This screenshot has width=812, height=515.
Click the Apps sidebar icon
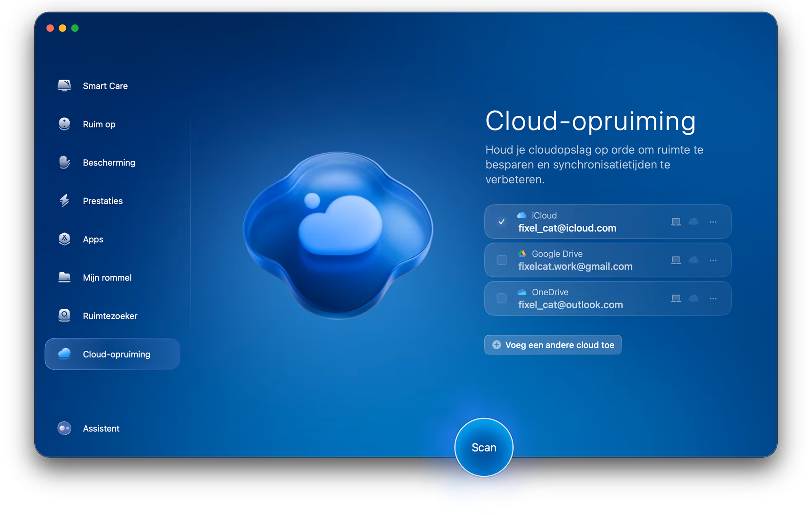pos(64,239)
